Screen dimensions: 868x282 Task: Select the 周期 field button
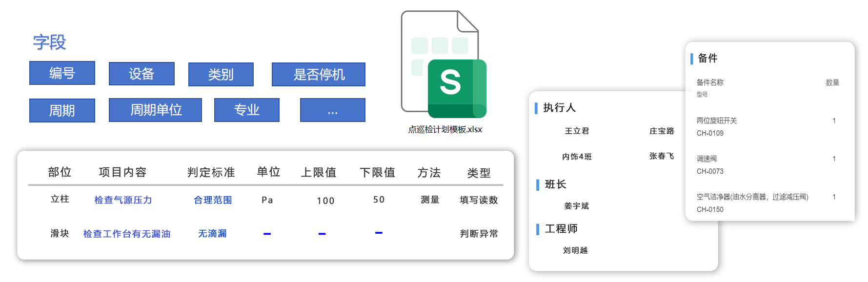point(62,110)
